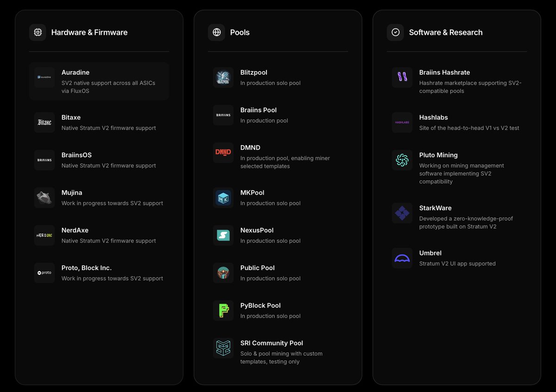Click the MKPool cube logo icon
The height and width of the screenshot is (392, 556).
(x=223, y=197)
